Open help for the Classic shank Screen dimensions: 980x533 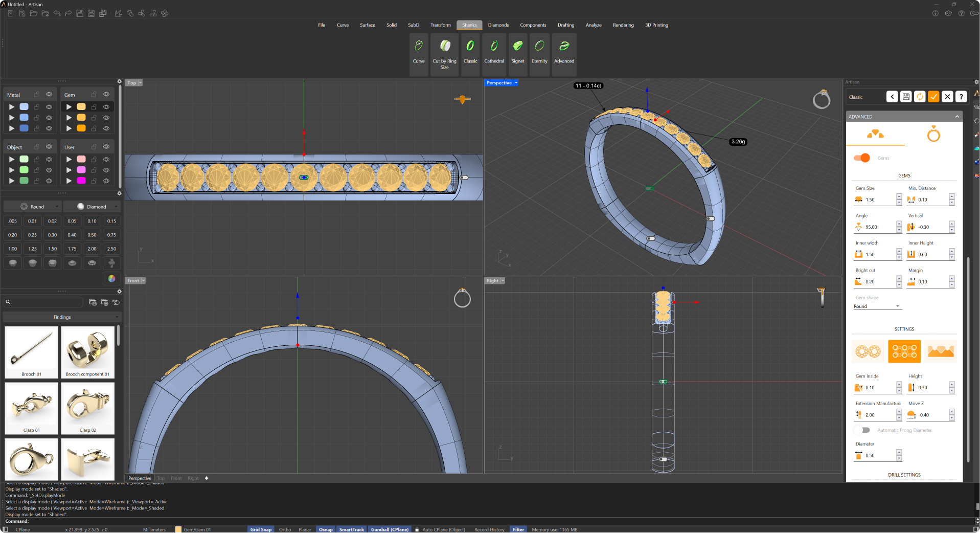pos(961,97)
